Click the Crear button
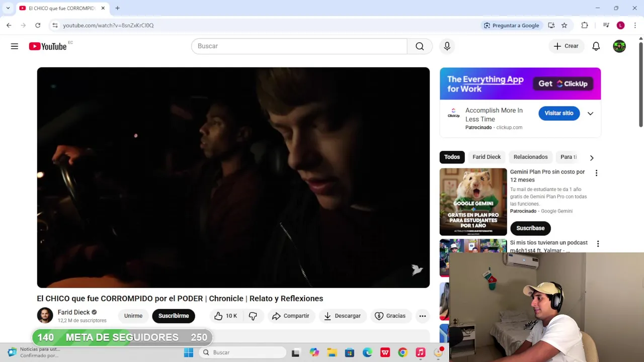This screenshot has width=644, height=362. tap(566, 46)
